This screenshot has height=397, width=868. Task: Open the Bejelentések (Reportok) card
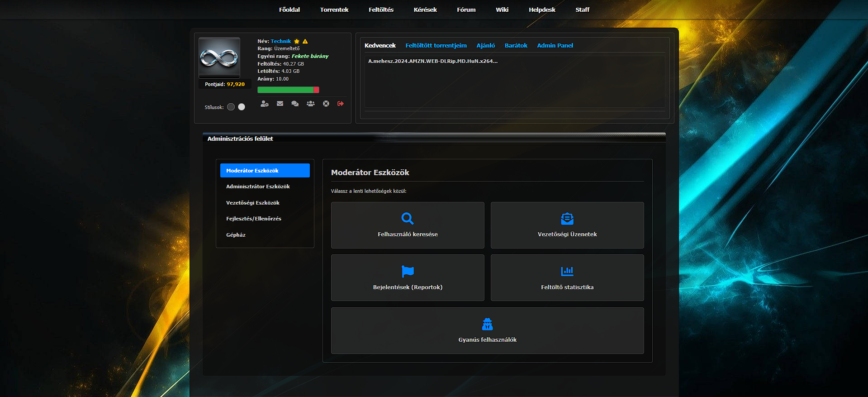pos(408,277)
